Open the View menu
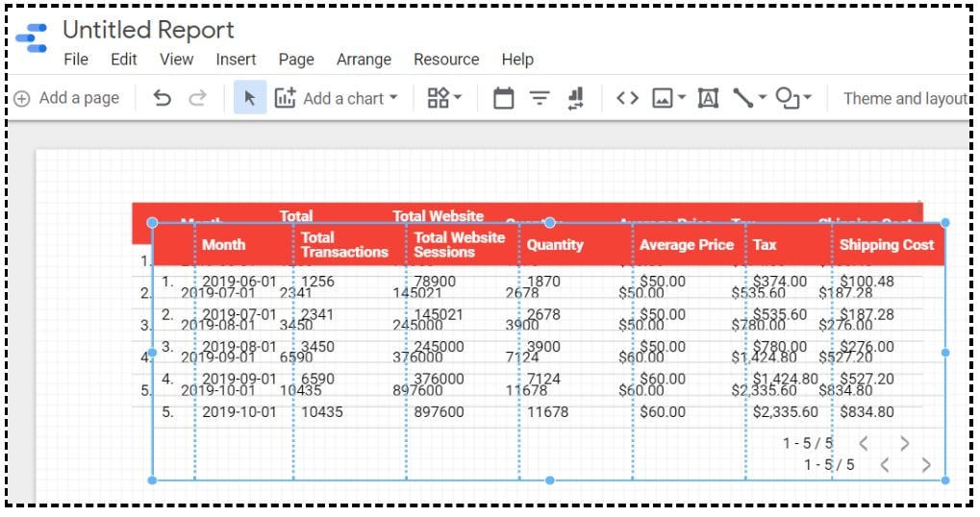Image resolution: width=980 pixels, height=517 pixels. click(x=176, y=60)
